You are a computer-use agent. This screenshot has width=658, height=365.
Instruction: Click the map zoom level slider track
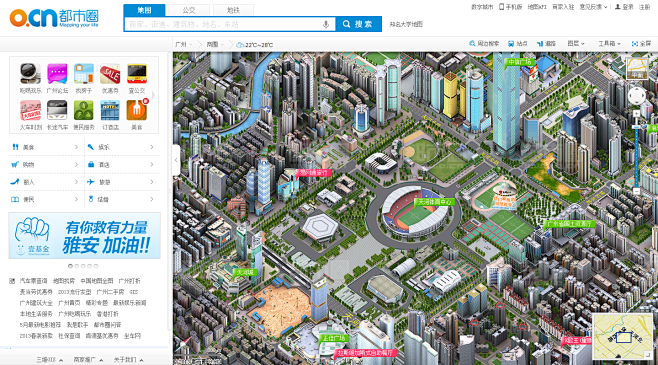click(637, 152)
